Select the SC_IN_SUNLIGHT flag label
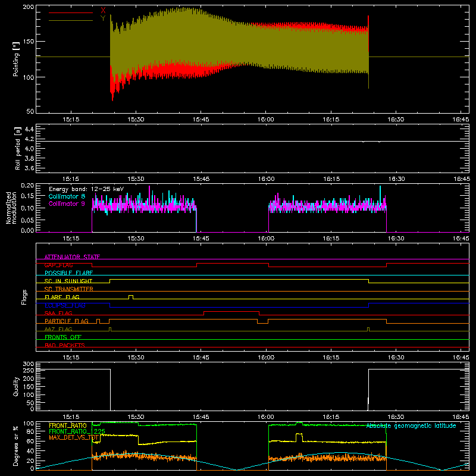This screenshot has width=476, height=476. pos(68,281)
